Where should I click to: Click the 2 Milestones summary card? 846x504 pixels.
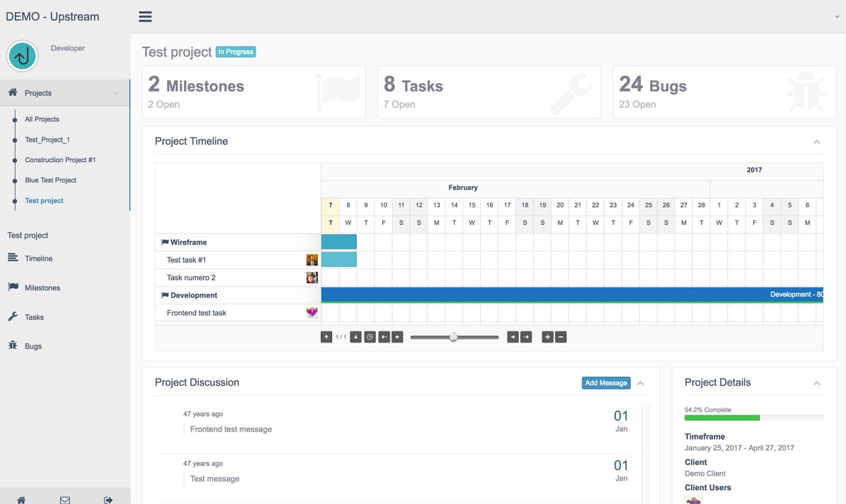coord(254,92)
